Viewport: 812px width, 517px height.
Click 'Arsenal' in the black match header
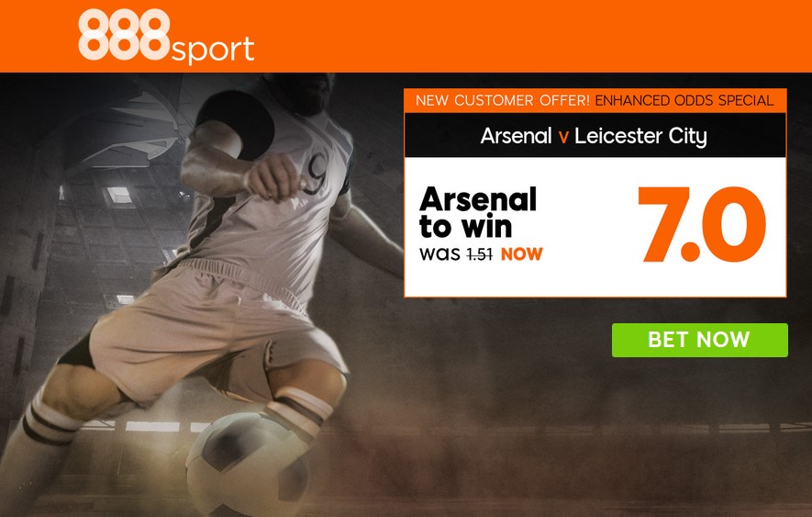pos(516,137)
